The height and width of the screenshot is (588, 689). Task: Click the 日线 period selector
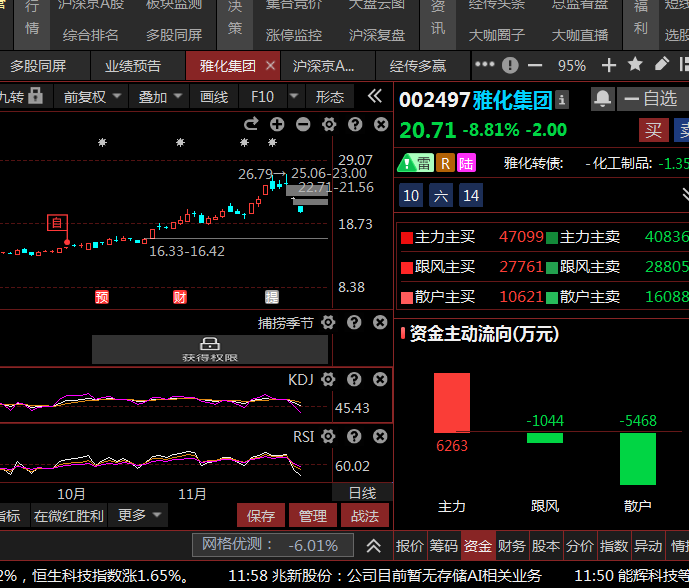pos(363,493)
